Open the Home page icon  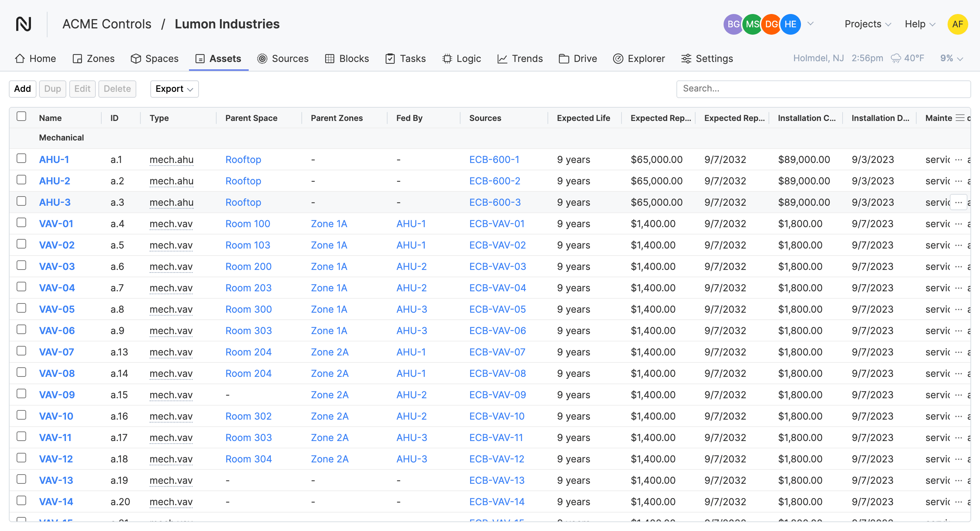(x=20, y=59)
